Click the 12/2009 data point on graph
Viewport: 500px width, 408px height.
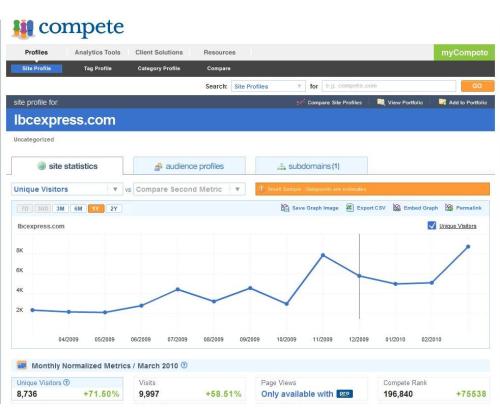pos(359,276)
